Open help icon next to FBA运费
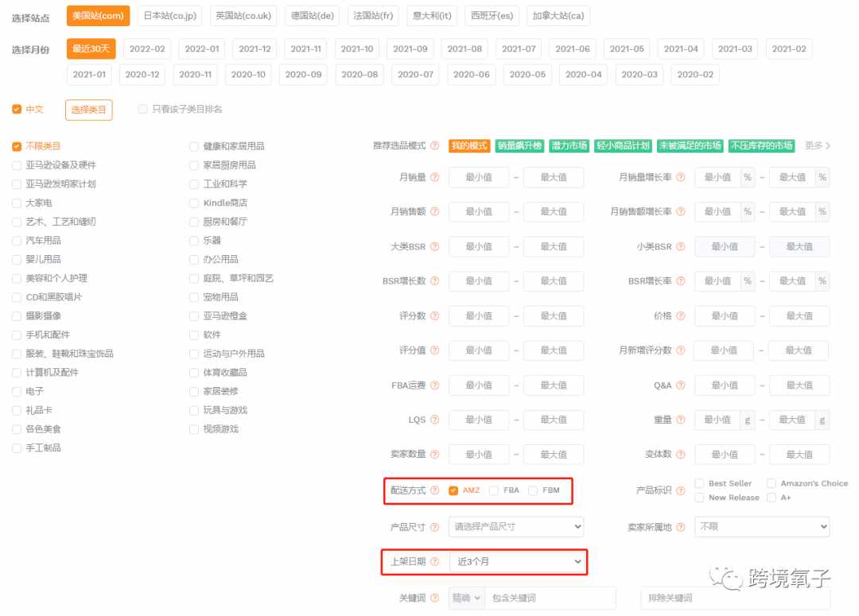Screen dimensions: 859x616 [x=434, y=385]
